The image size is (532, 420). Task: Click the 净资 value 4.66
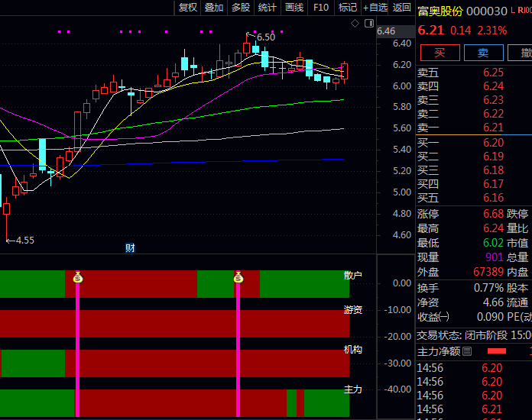493,302
